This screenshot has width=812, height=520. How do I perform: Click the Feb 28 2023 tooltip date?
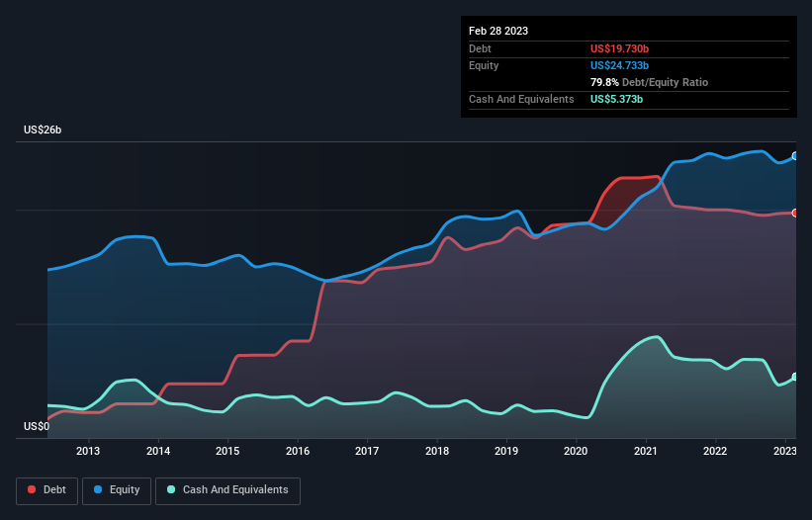coord(498,31)
